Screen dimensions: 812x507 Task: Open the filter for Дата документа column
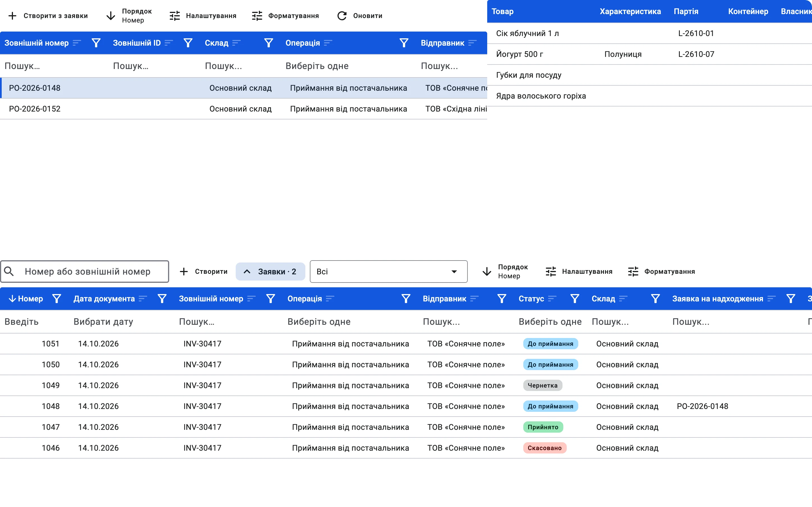pyautogui.click(x=162, y=299)
